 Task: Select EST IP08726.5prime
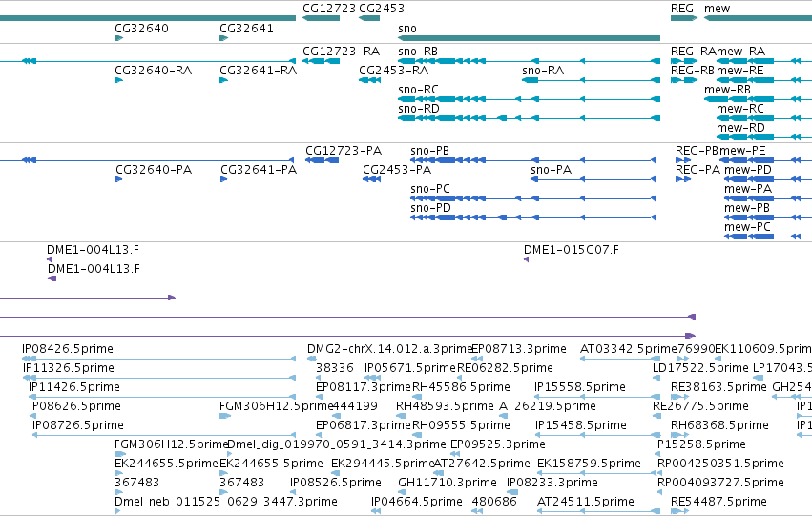tap(164, 435)
